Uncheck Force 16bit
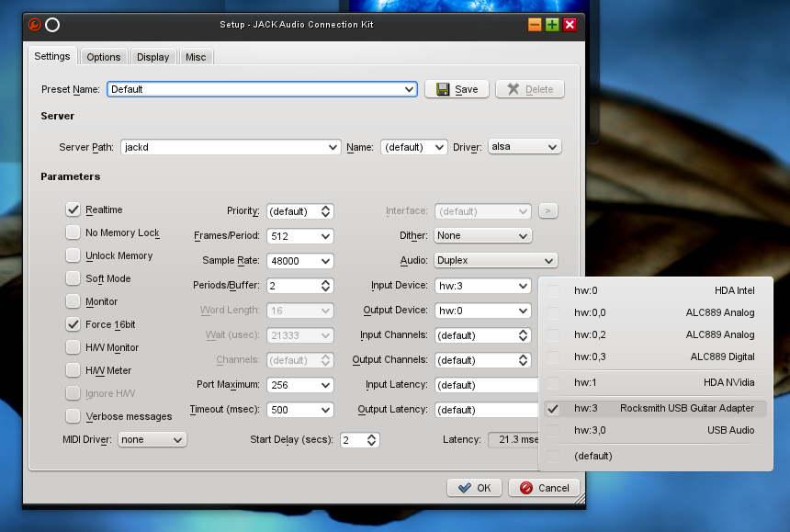 click(73, 324)
